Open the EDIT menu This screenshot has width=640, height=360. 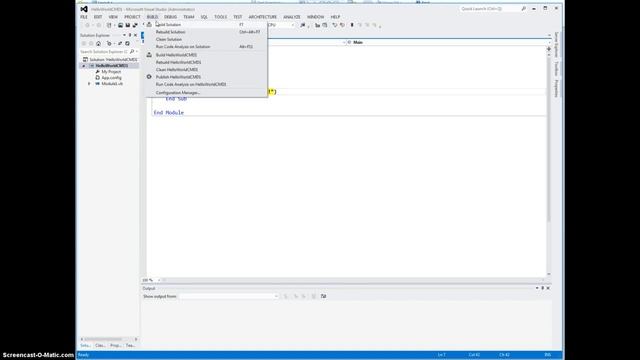pyautogui.click(x=98, y=17)
